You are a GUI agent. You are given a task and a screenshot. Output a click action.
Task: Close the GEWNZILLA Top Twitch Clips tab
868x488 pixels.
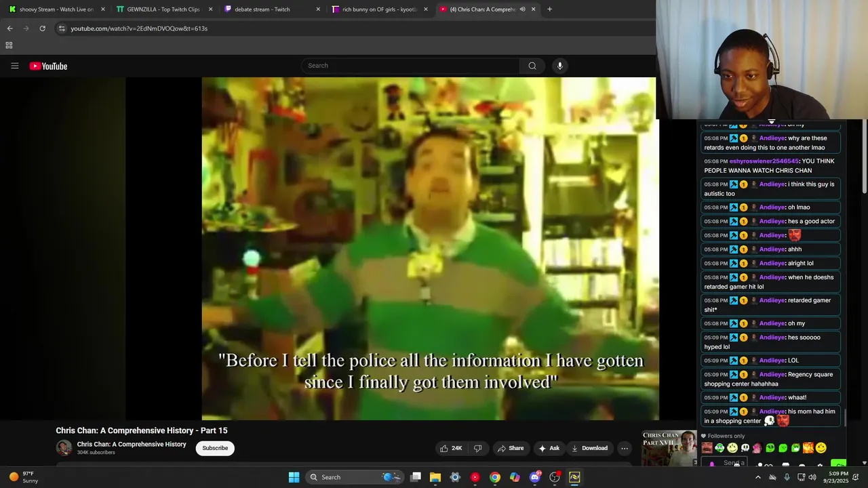(211, 9)
